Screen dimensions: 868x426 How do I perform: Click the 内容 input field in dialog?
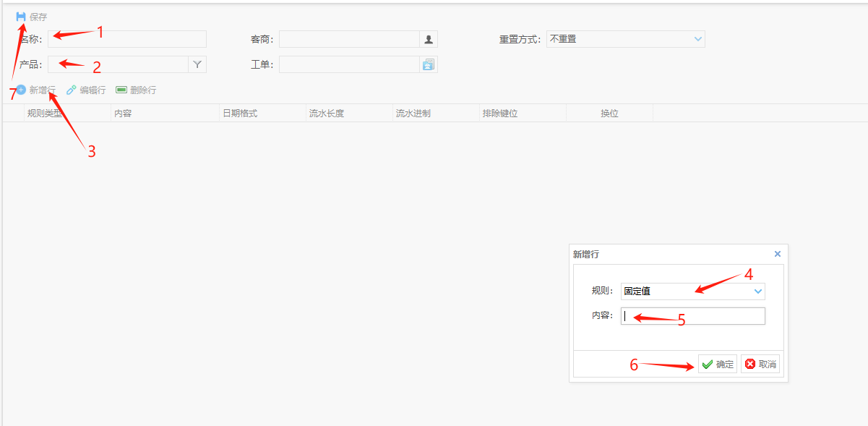click(692, 316)
